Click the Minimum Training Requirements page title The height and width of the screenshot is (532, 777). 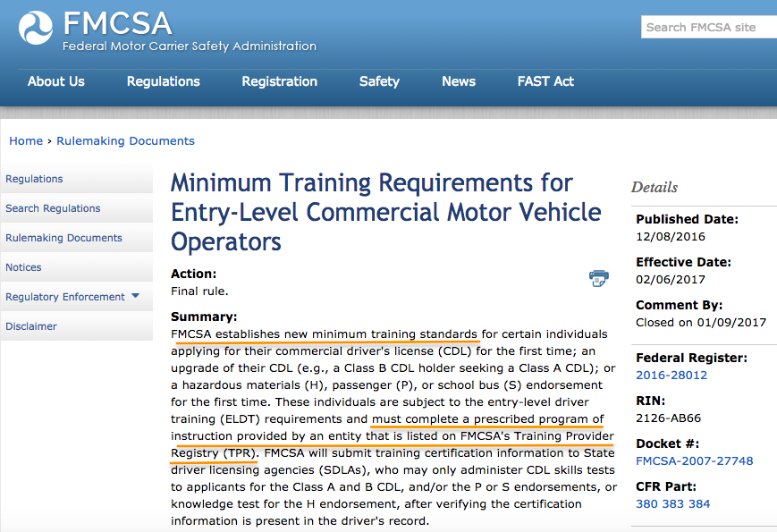click(x=386, y=212)
